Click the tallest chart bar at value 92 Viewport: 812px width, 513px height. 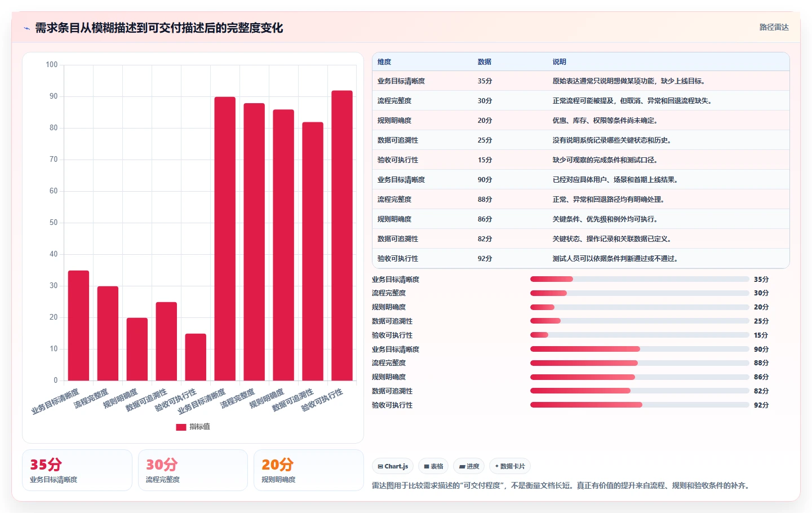pos(342,236)
